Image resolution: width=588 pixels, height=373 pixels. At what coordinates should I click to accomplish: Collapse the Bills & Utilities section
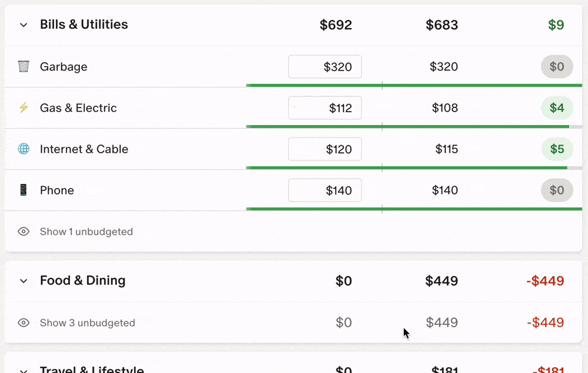pyautogui.click(x=23, y=25)
